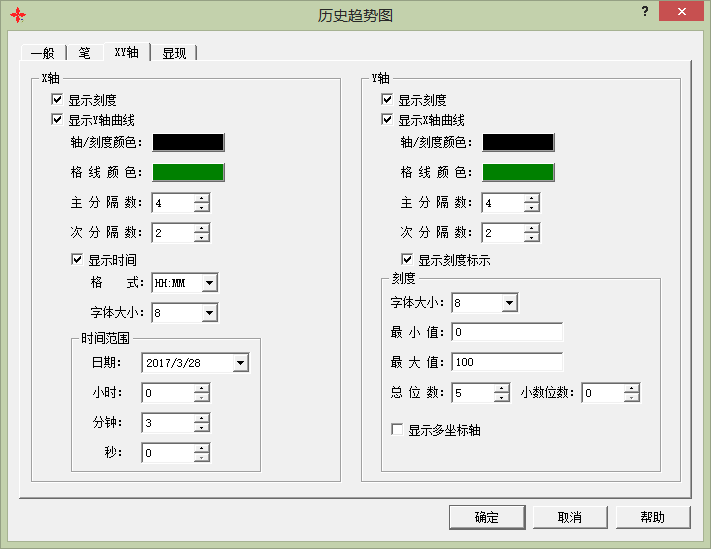Decrease the 总位数 spinner value
The height and width of the screenshot is (549, 711).
click(x=501, y=398)
